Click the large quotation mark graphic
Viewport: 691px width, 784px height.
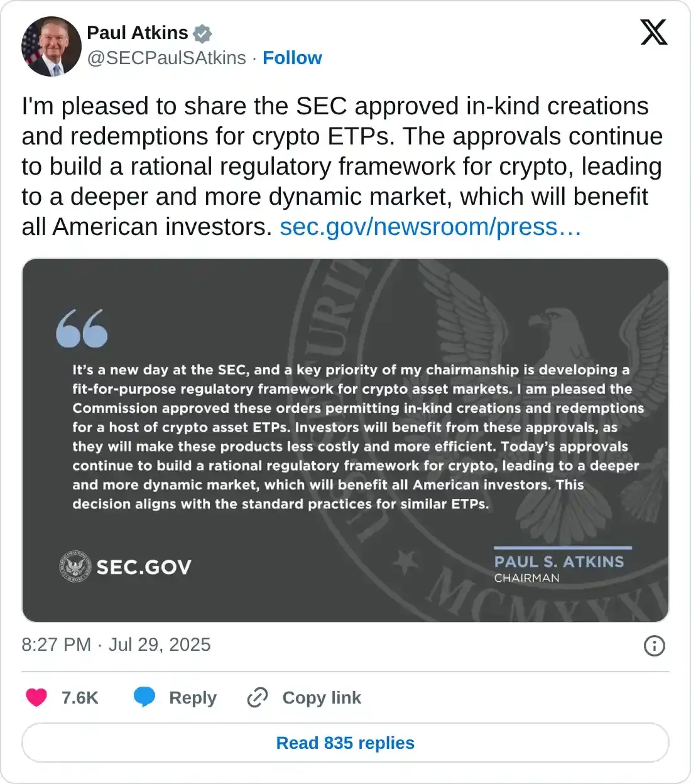click(x=82, y=328)
